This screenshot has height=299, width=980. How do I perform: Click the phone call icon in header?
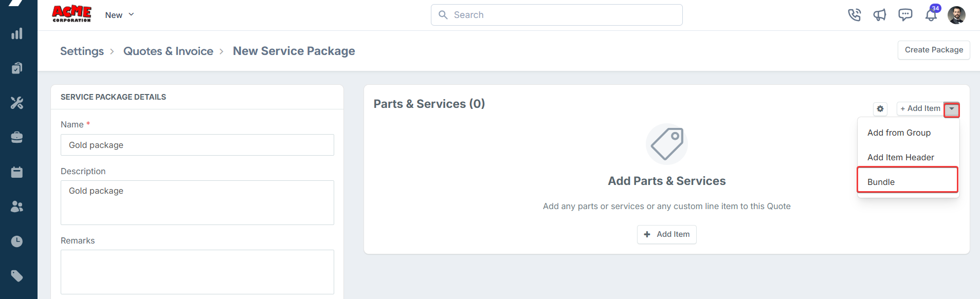pyautogui.click(x=854, y=15)
